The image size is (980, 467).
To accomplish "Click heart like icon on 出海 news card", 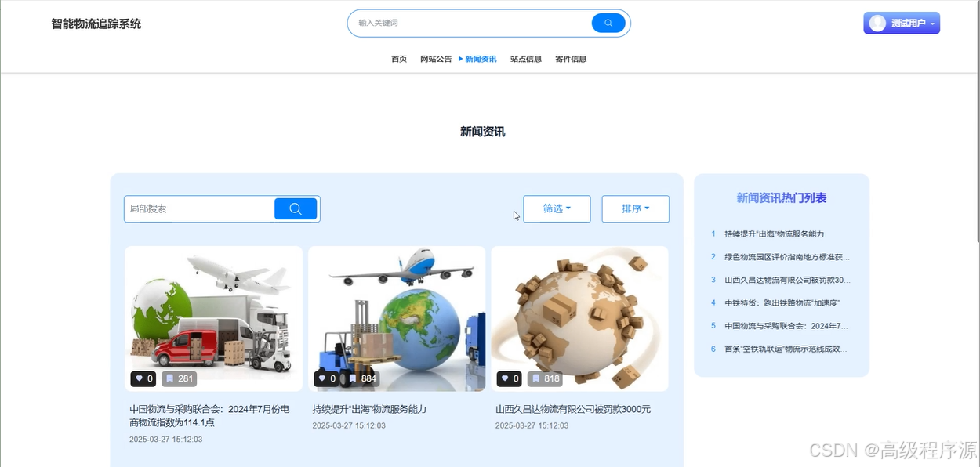I will (x=323, y=378).
